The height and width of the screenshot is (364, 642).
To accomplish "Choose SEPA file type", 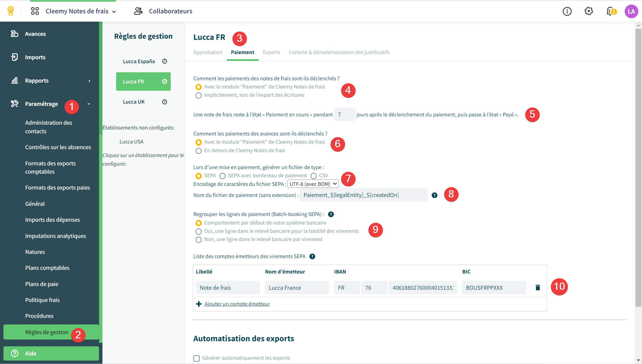I will (199, 176).
